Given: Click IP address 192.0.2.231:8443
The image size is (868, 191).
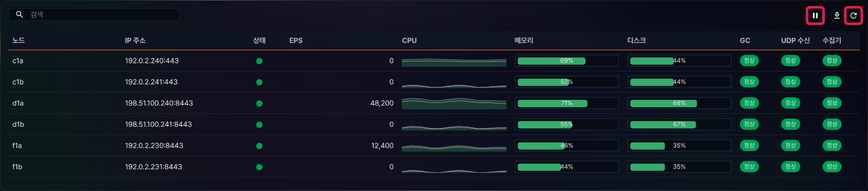Looking at the screenshot, I should pyautogui.click(x=154, y=167).
